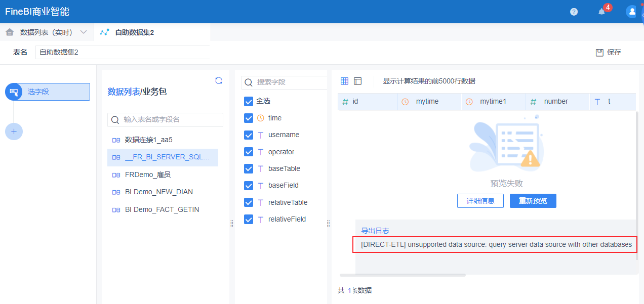Click the mytime1 column header
This screenshot has width=644, height=304.
(494, 102)
